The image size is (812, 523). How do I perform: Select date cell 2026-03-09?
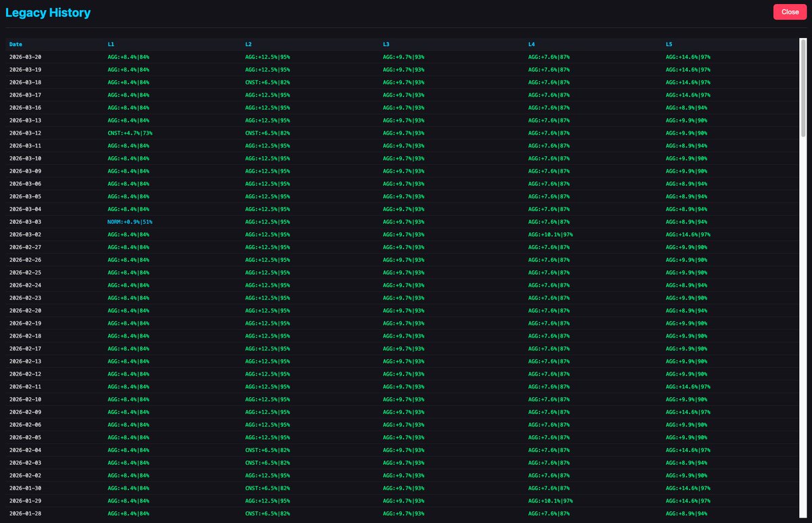click(25, 171)
